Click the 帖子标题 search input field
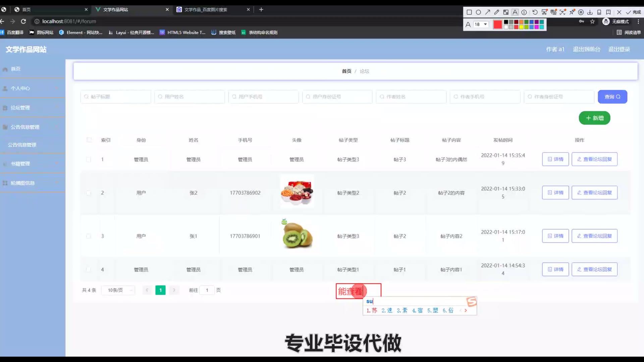644x362 pixels. point(116,97)
